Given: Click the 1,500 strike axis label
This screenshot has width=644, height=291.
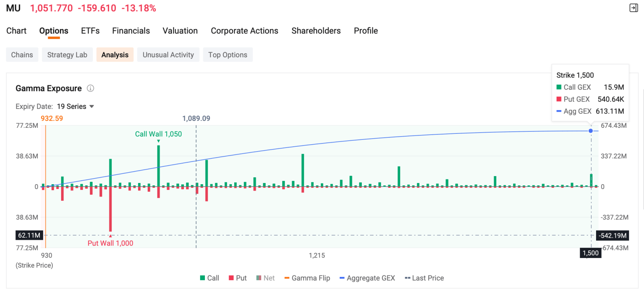Looking at the screenshot, I should pos(590,253).
